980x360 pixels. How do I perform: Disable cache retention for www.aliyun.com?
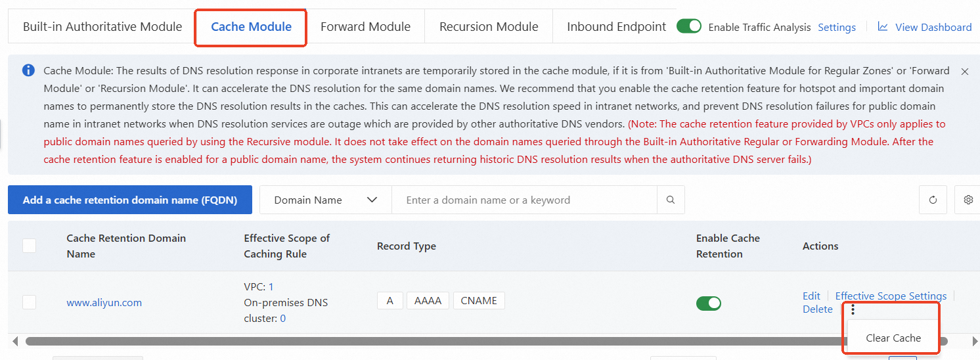(x=708, y=303)
